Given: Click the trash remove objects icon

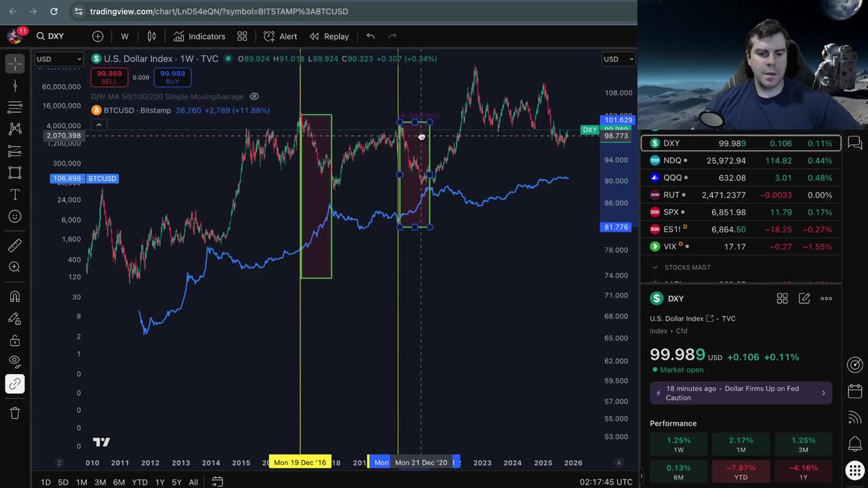Looking at the screenshot, I should click(15, 413).
